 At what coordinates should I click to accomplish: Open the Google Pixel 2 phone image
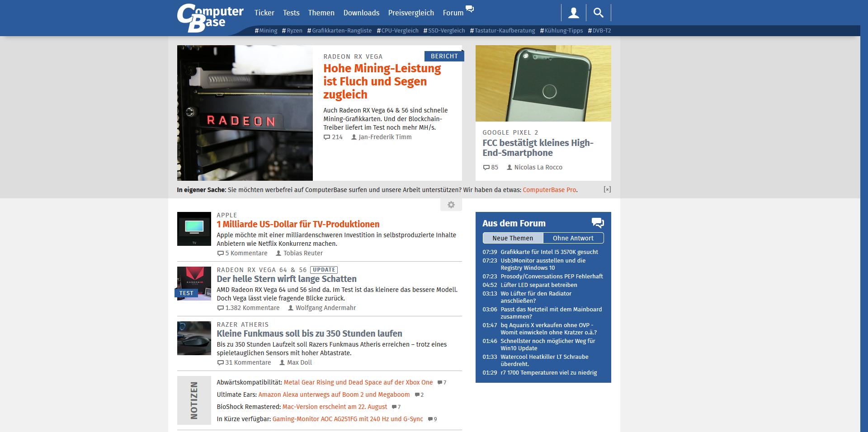click(543, 83)
